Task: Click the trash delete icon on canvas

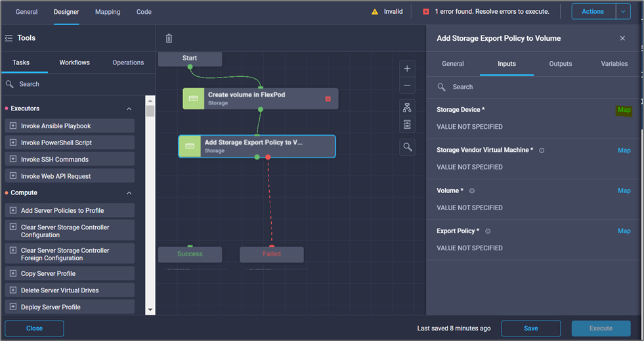Action: coord(169,39)
